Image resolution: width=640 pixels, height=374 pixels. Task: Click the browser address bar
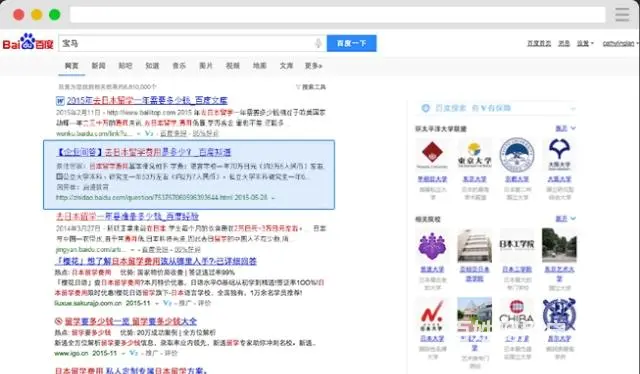pos(338,15)
